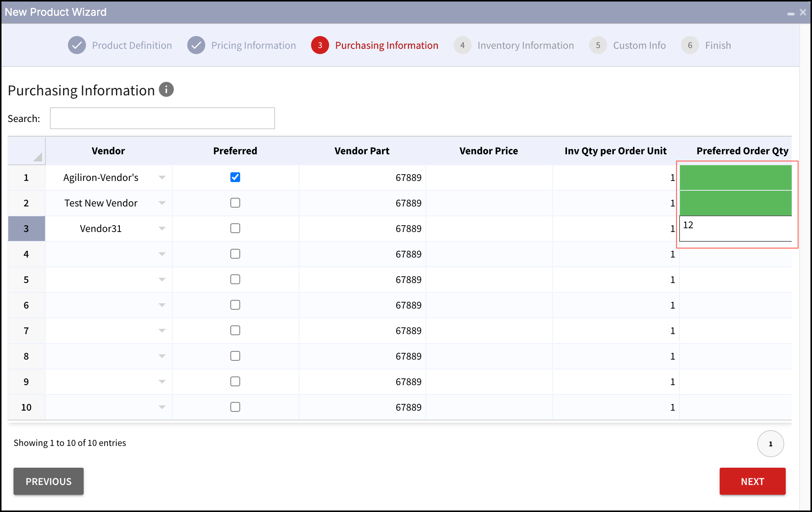Click the Vendor Part cell in row 1
The image size is (812, 512).
(362, 178)
